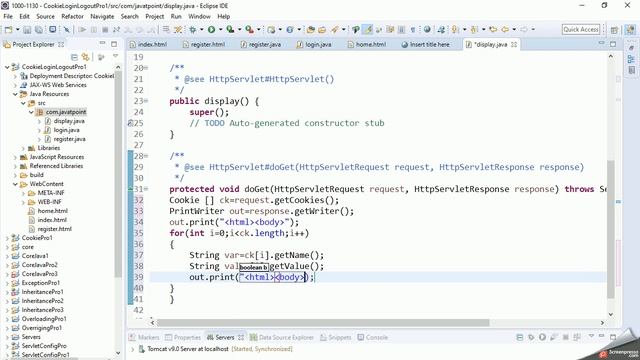Click the Open Perspective icon

tap(614, 29)
